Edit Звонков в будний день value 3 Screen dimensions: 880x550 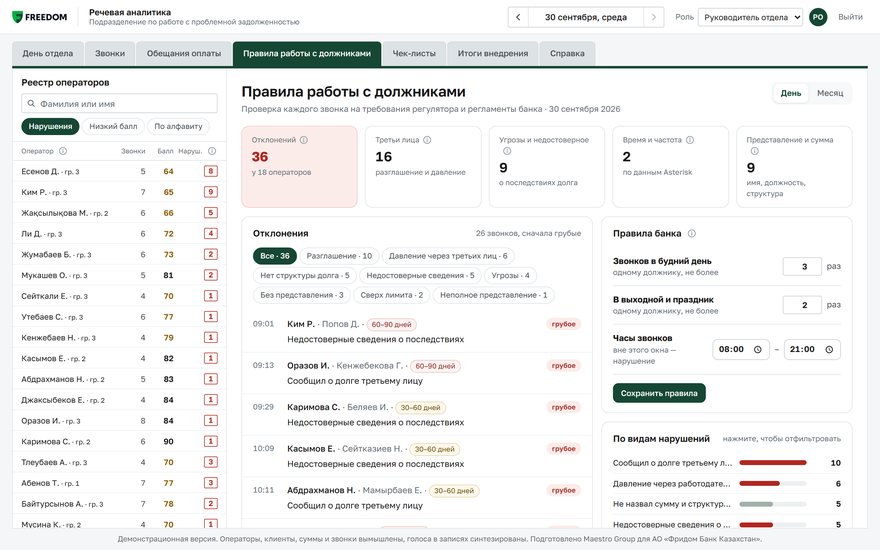802,267
